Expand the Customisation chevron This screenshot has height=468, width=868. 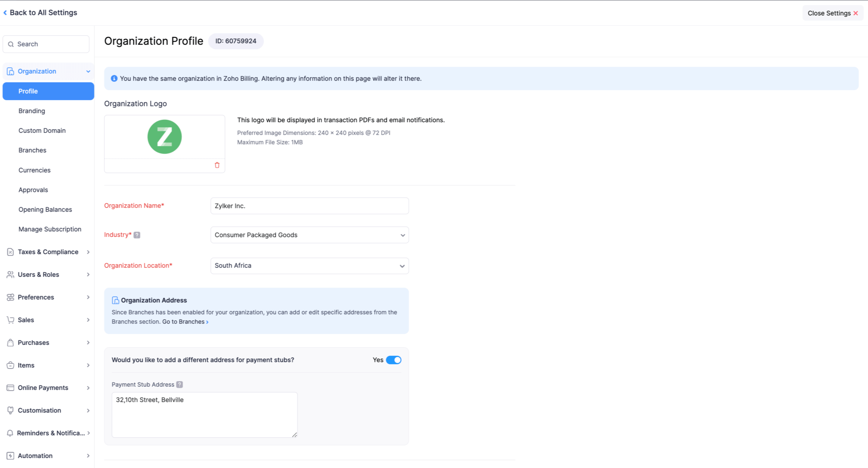point(88,410)
